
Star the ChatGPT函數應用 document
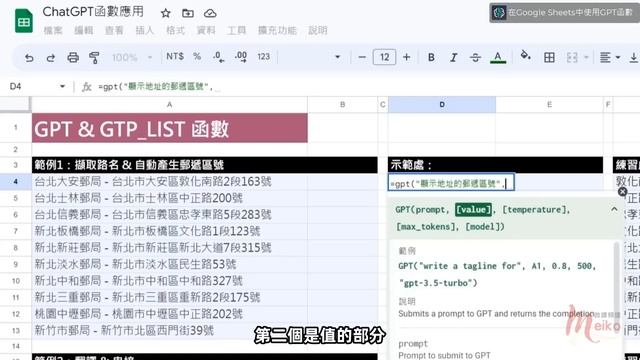(165, 13)
